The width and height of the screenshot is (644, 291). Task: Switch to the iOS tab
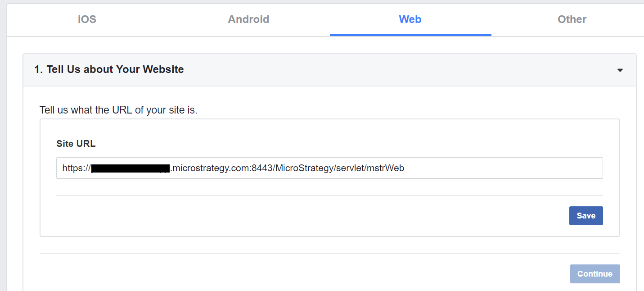coord(87,19)
